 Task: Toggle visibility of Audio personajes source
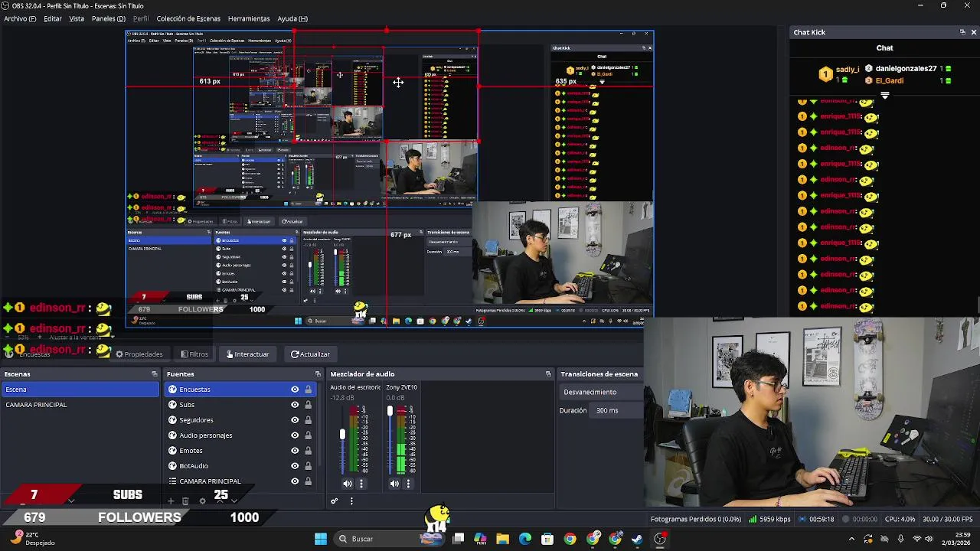[x=295, y=435]
